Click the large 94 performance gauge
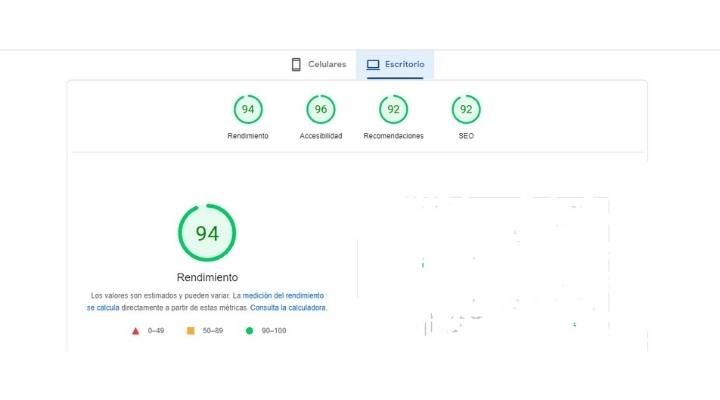Image resolution: width=720 pixels, height=400 pixels. pyautogui.click(x=207, y=234)
